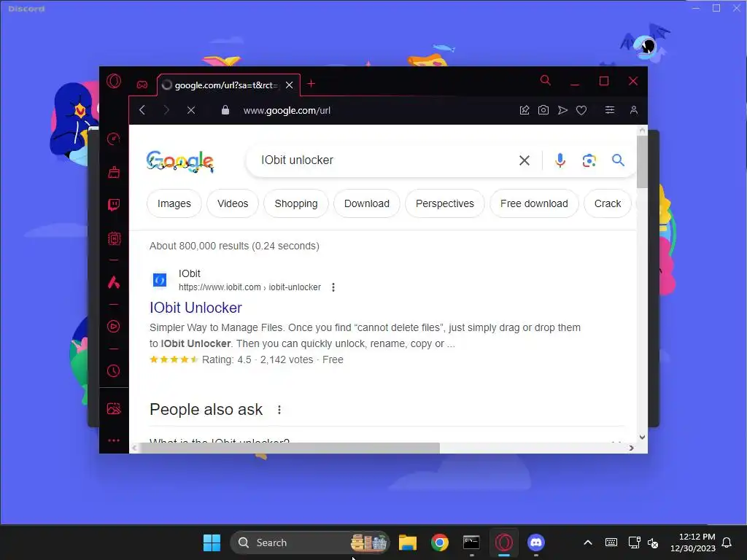Click the padlock site security icon
This screenshot has width=747, height=560.
click(x=225, y=110)
